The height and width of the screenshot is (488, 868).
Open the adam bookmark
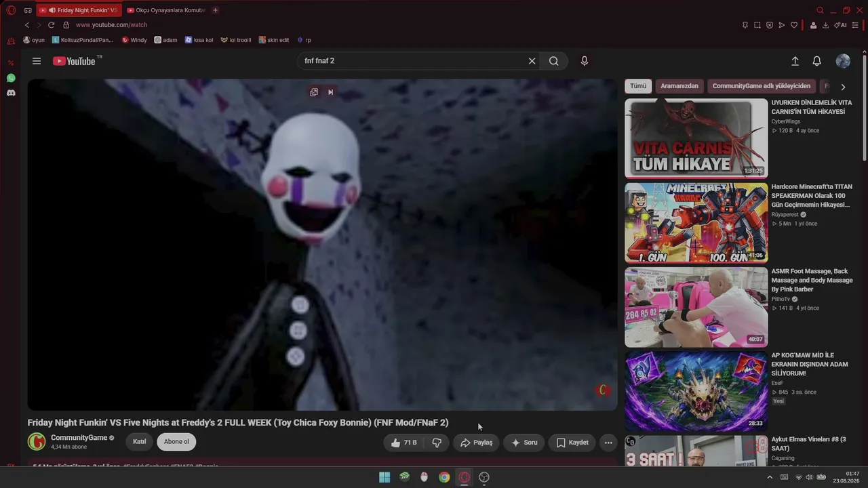pos(165,40)
